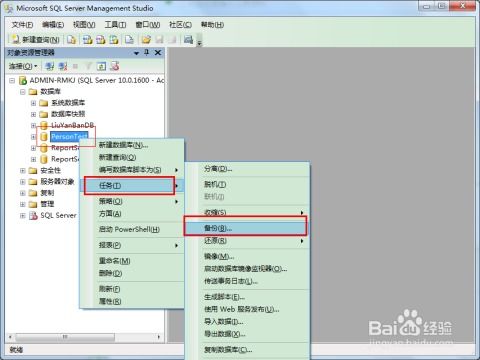
Task: Expand the 安全性 security folder
Action: click(x=22, y=171)
